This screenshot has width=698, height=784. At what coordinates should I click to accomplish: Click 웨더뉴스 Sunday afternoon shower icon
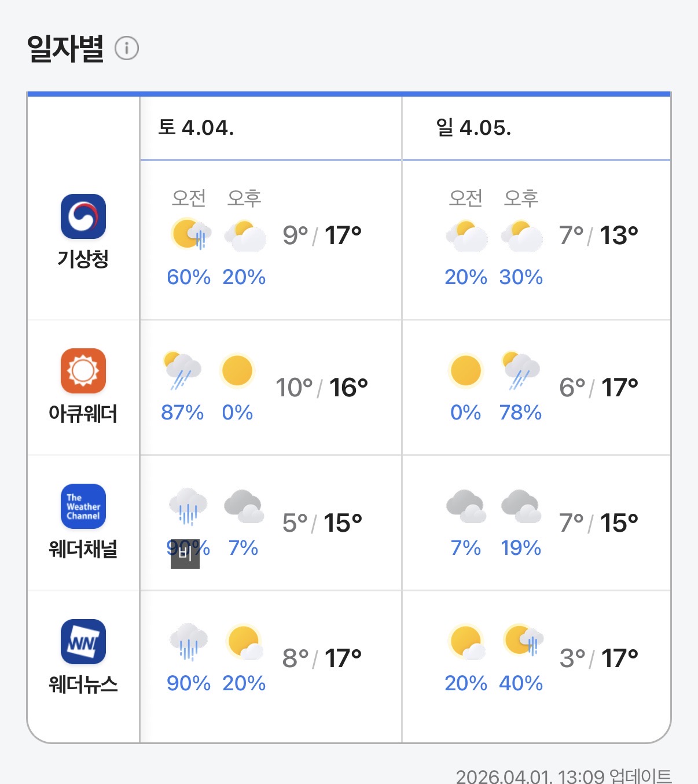[523, 641]
